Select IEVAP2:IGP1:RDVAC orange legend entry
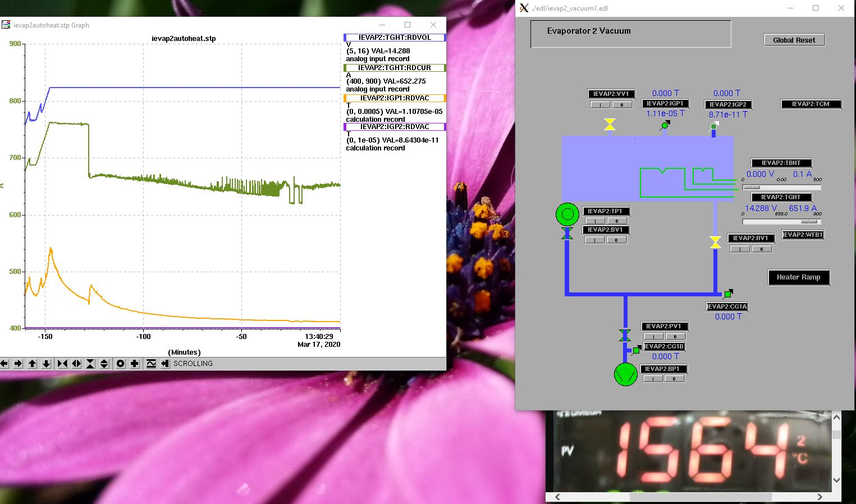This screenshot has height=504, width=856. pyautogui.click(x=395, y=98)
